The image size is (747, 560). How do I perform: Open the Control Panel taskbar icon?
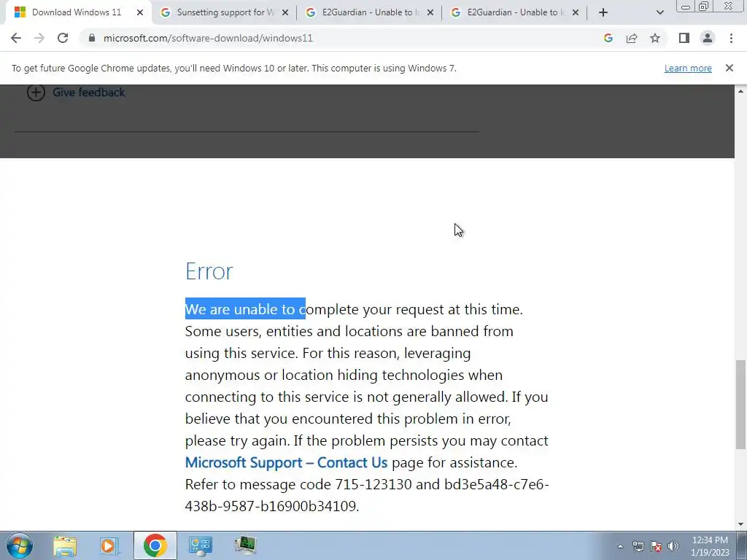click(x=200, y=545)
